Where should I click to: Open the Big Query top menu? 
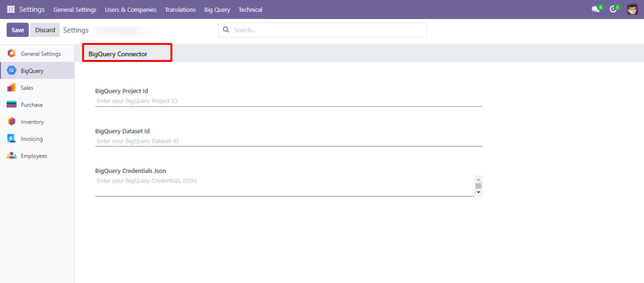[x=217, y=10]
